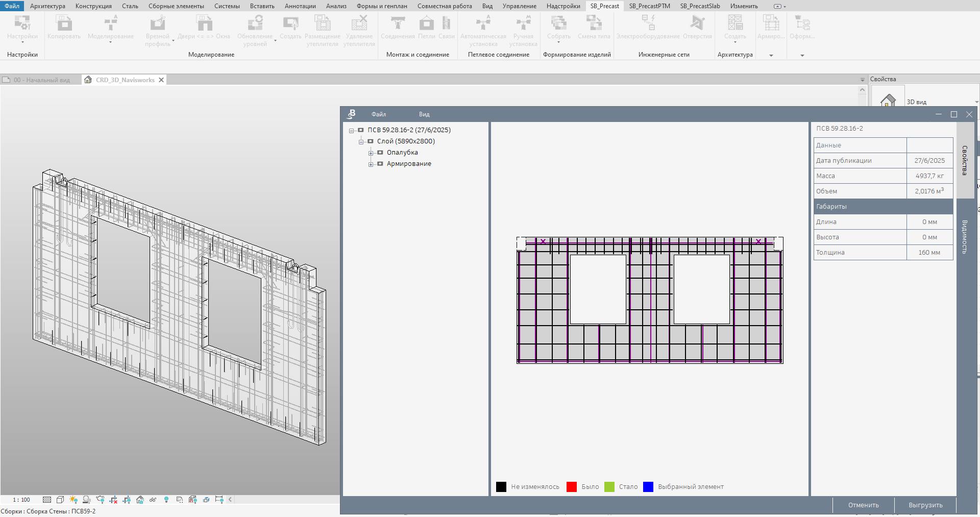The width and height of the screenshot is (980, 517).
Task: Click the visual style cube icon
Action: point(60,500)
